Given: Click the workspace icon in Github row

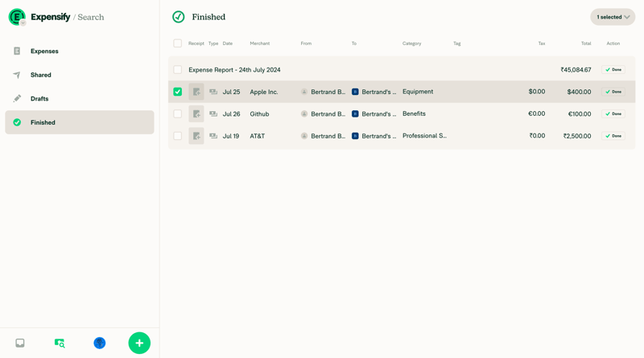Looking at the screenshot, I should (x=355, y=113).
